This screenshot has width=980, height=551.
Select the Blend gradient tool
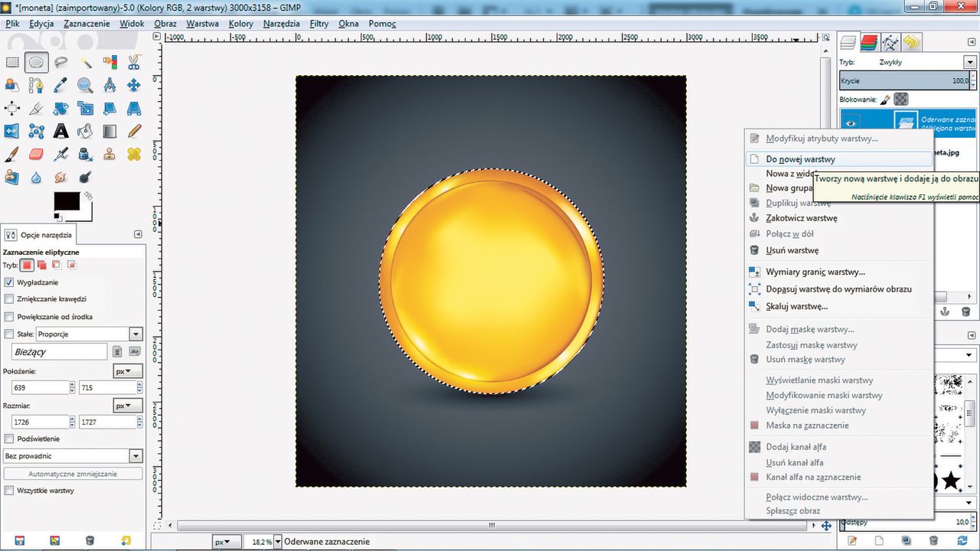pyautogui.click(x=109, y=132)
